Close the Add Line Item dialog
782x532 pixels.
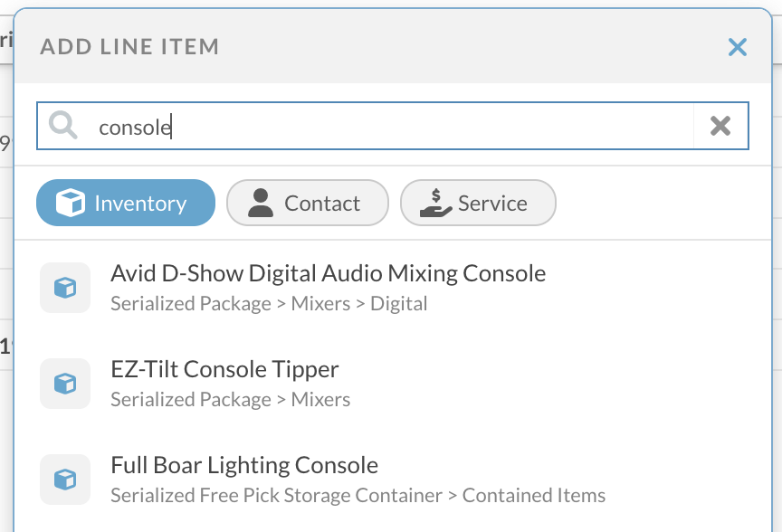[x=738, y=47]
